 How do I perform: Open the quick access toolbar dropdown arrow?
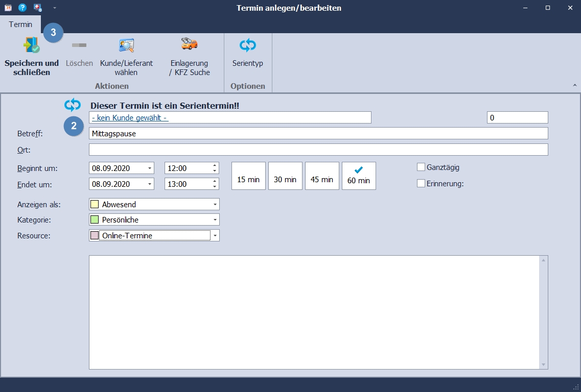pyautogui.click(x=54, y=8)
